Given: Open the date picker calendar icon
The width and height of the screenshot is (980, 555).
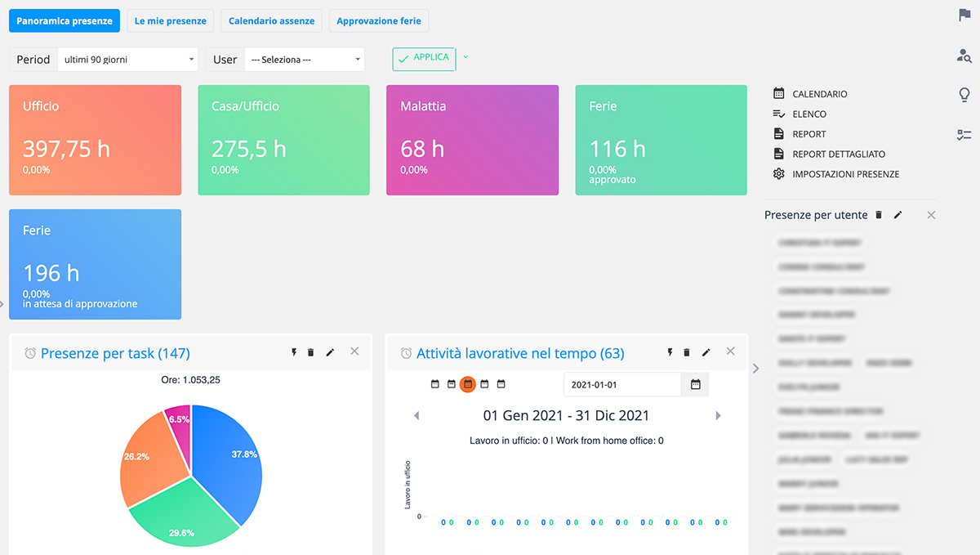Looking at the screenshot, I should tap(696, 384).
